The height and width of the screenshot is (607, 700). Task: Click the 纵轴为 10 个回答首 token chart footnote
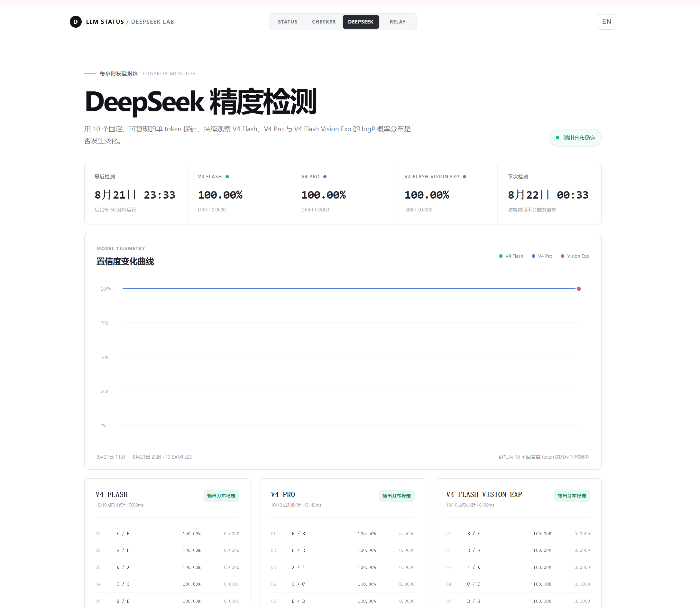pyautogui.click(x=544, y=457)
